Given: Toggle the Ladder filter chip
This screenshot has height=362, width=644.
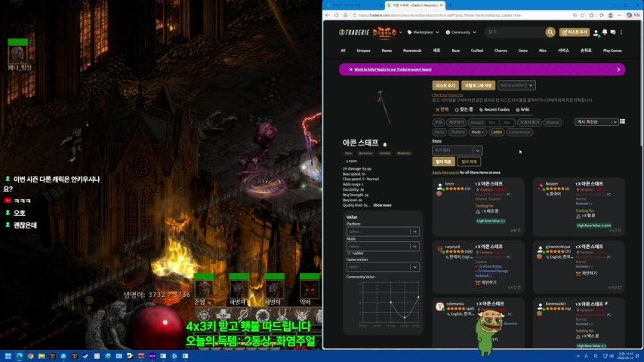Looking at the screenshot, I should pyautogui.click(x=497, y=132).
